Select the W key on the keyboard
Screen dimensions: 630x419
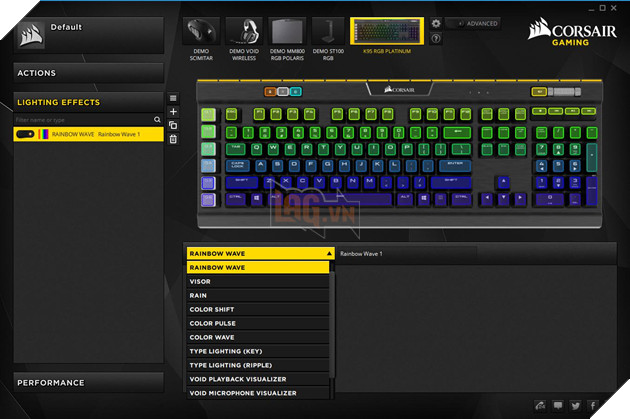point(273,149)
